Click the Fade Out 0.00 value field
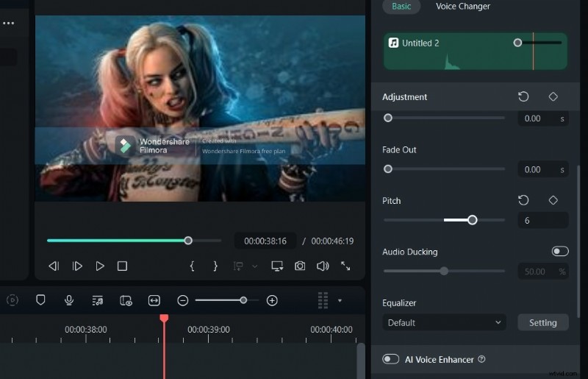 pos(543,169)
